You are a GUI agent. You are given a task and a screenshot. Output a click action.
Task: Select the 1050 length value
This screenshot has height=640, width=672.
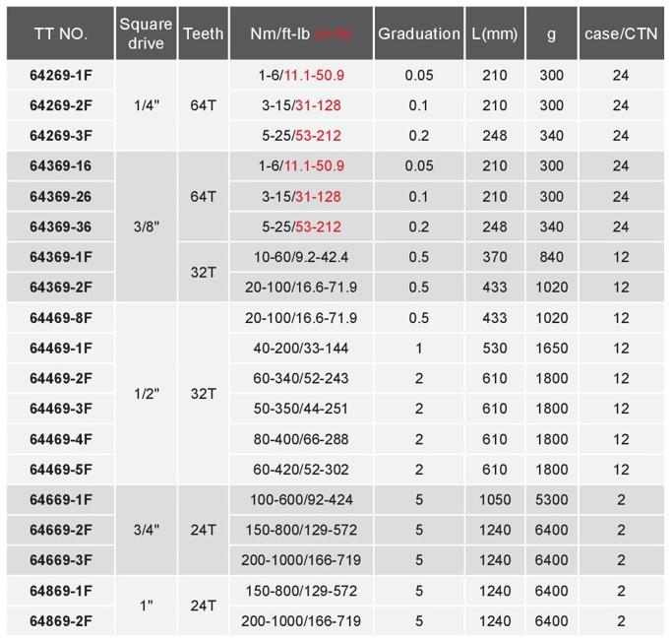(495, 500)
